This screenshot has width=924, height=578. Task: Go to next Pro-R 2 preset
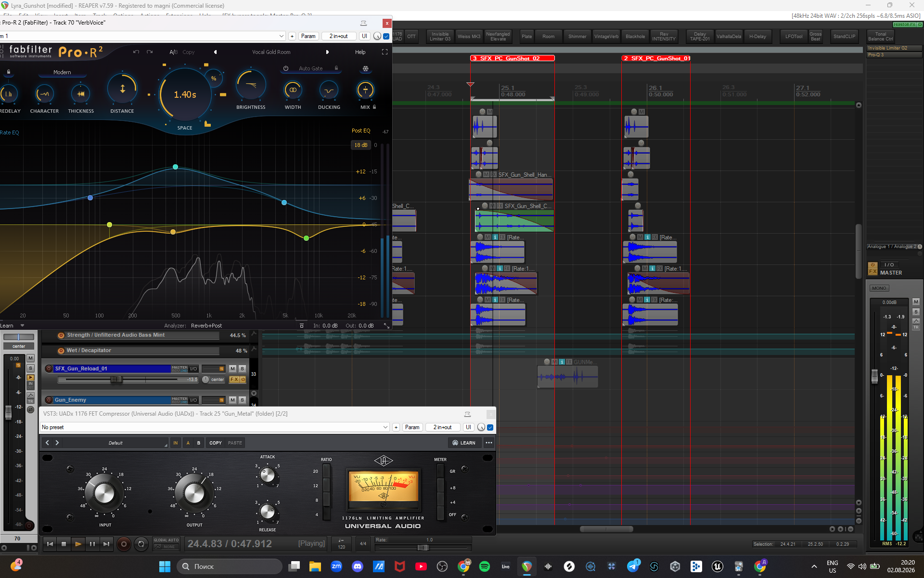pos(327,52)
